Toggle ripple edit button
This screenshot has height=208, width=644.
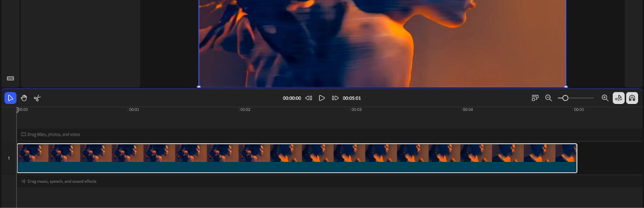click(x=619, y=98)
